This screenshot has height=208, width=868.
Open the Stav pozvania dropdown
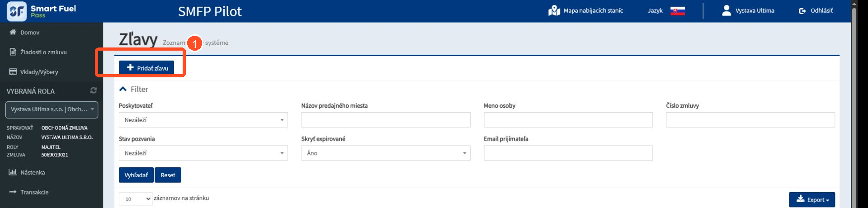(203, 153)
